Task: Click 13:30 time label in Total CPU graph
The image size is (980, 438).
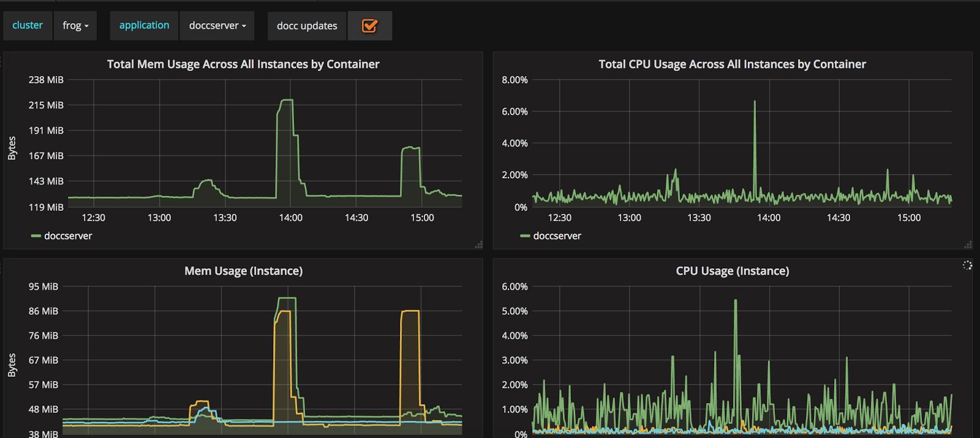Action: tap(699, 217)
